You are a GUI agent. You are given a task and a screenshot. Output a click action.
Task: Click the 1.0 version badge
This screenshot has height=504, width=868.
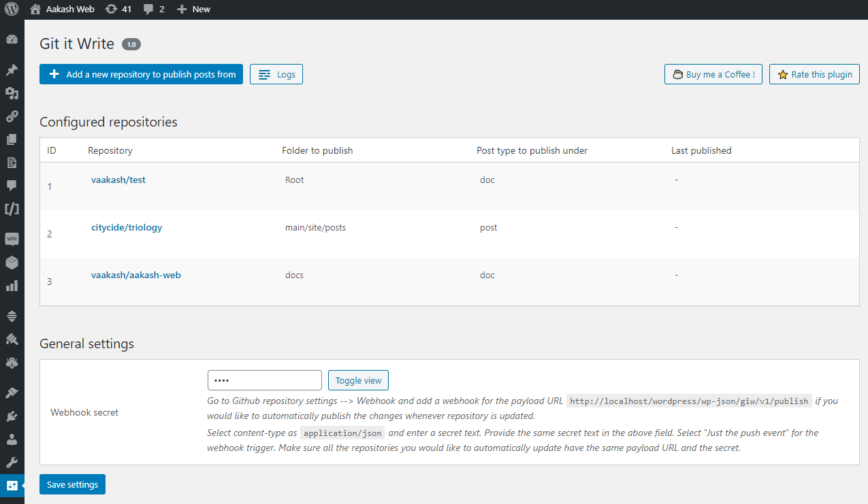(x=131, y=44)
